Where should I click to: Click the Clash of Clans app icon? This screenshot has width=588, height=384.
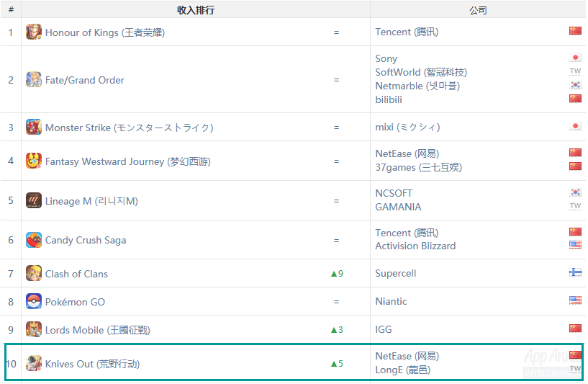pyautogui.click(x=33, y=273)
